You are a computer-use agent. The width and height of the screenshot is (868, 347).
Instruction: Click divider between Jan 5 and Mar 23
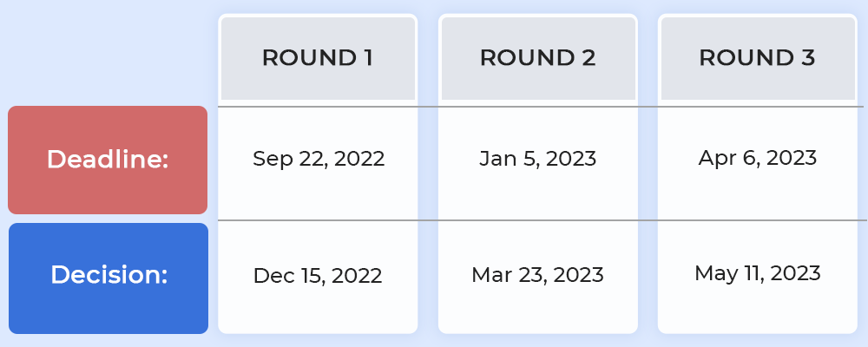click(x=537, y=220)
